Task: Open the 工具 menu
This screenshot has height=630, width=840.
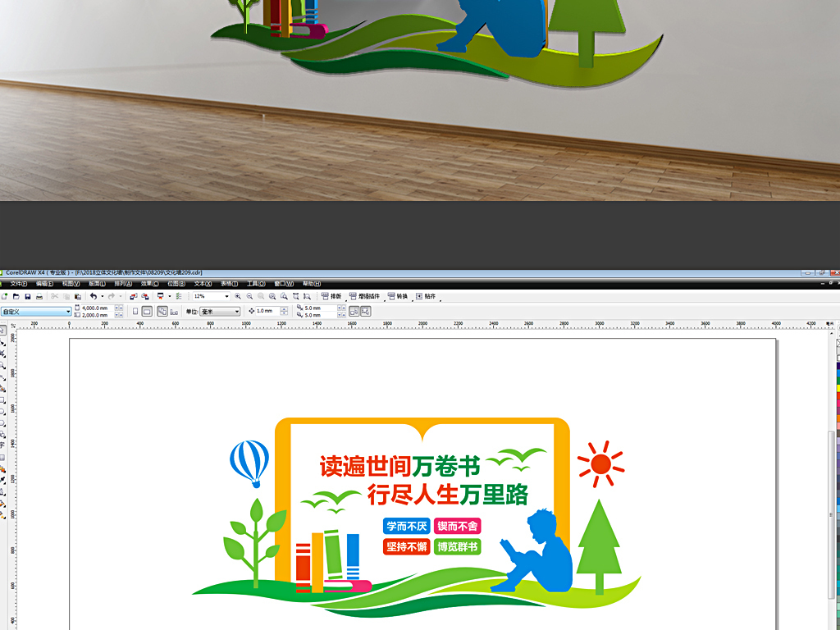Action: point(256,284)
